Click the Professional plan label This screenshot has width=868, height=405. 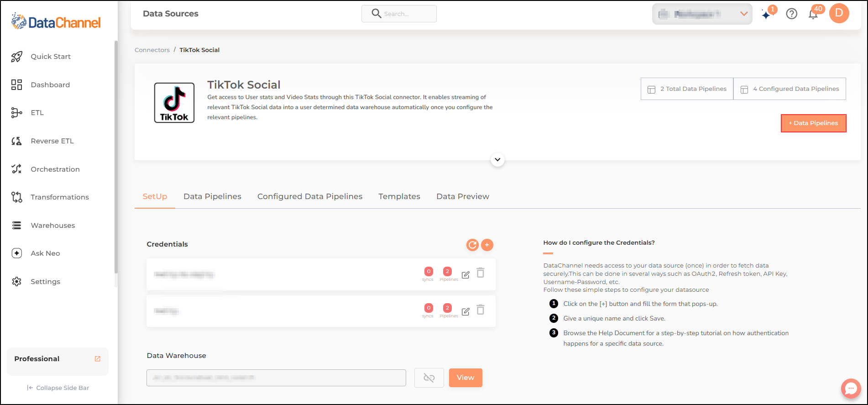(37, 359)
